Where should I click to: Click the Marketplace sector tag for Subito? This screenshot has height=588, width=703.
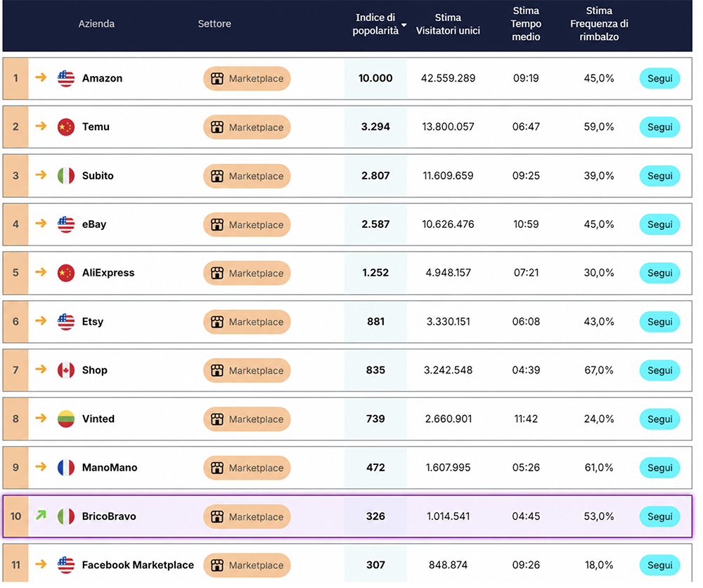pos(247,177)
